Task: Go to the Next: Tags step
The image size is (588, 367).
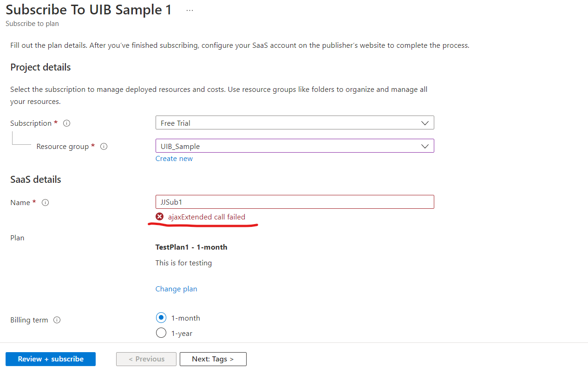Action: coord(213,359)
